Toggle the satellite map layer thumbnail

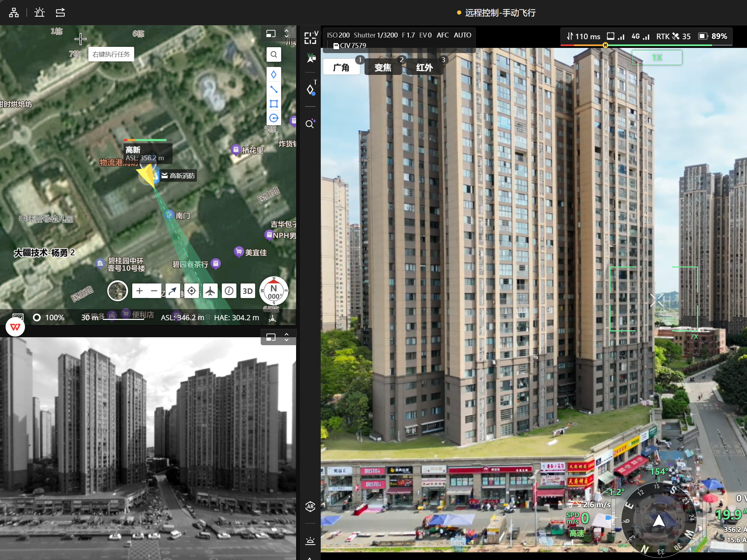tap(118, 291)
